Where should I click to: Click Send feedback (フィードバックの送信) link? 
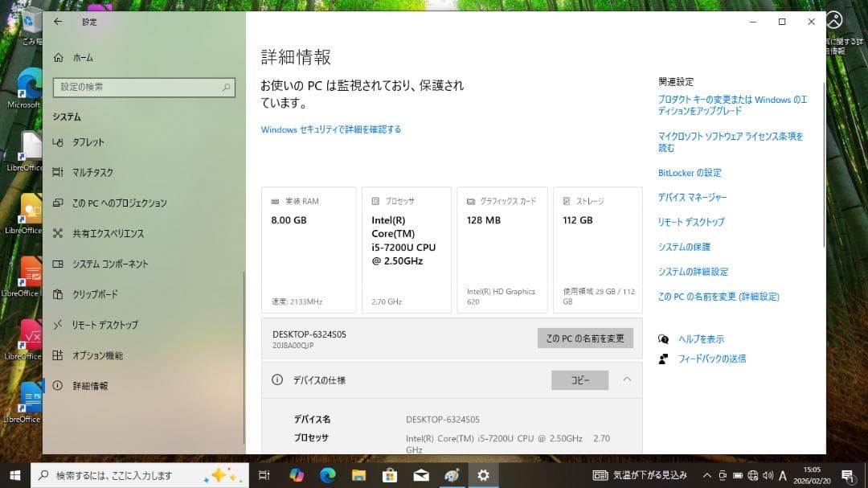(712, 359)
